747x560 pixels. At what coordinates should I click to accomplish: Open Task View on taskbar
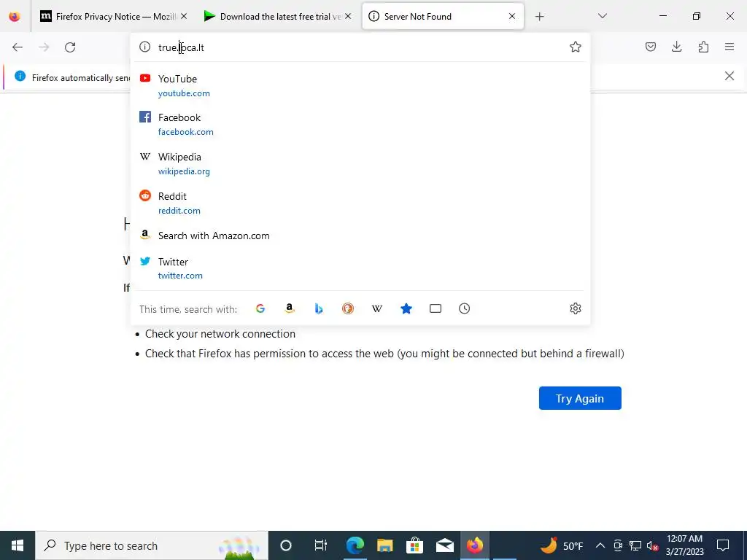321,545
